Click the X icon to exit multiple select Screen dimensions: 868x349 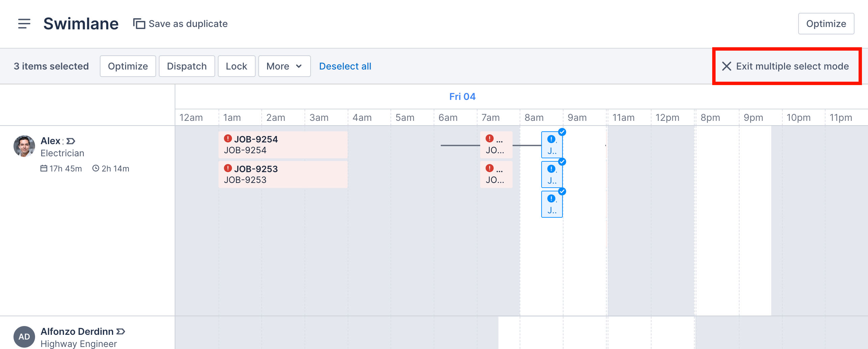727,66
